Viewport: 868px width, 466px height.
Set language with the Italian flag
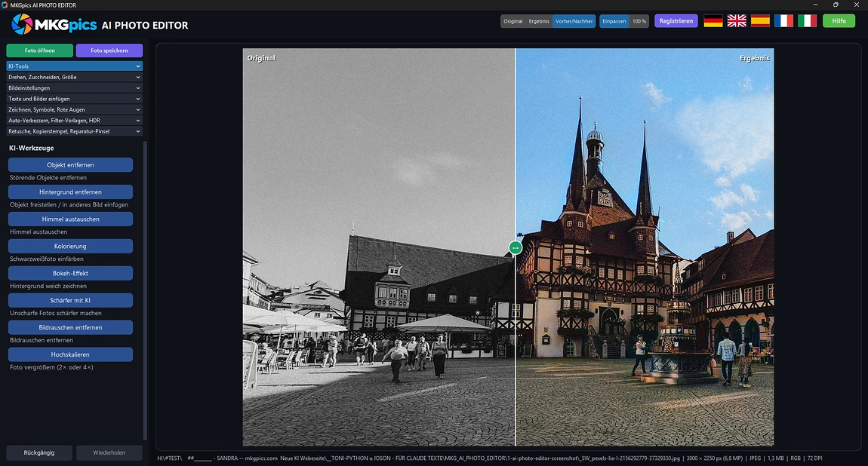tap(807, 21)
